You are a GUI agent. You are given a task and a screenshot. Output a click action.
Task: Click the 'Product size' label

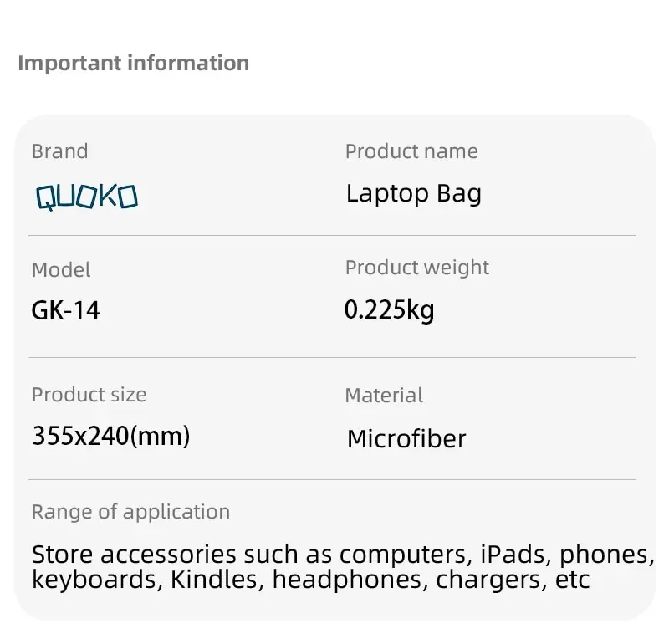click(x=89, y=395)
